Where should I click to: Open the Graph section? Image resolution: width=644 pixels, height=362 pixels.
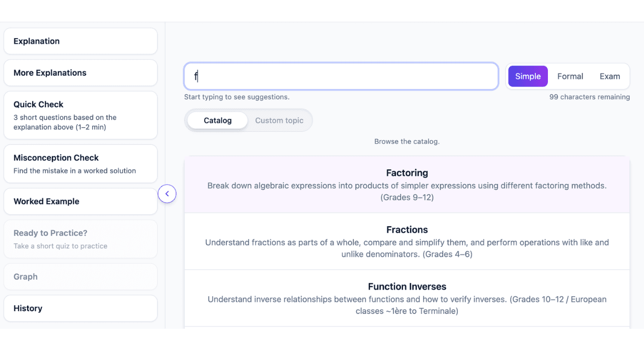pos(80,277)
